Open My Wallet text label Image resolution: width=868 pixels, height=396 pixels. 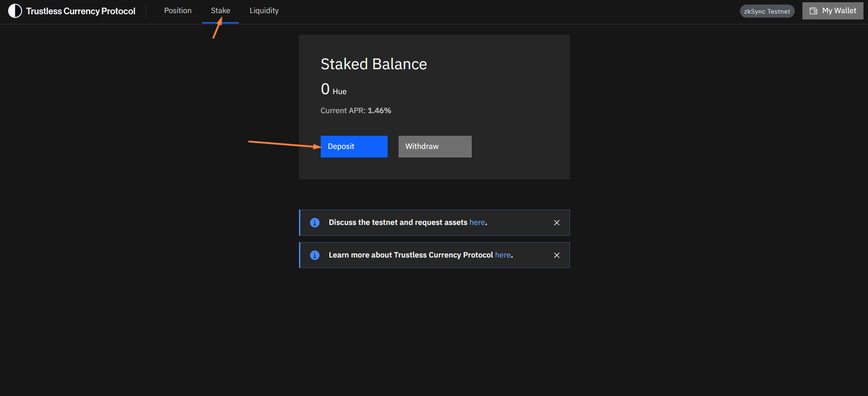tap(839, 11)
